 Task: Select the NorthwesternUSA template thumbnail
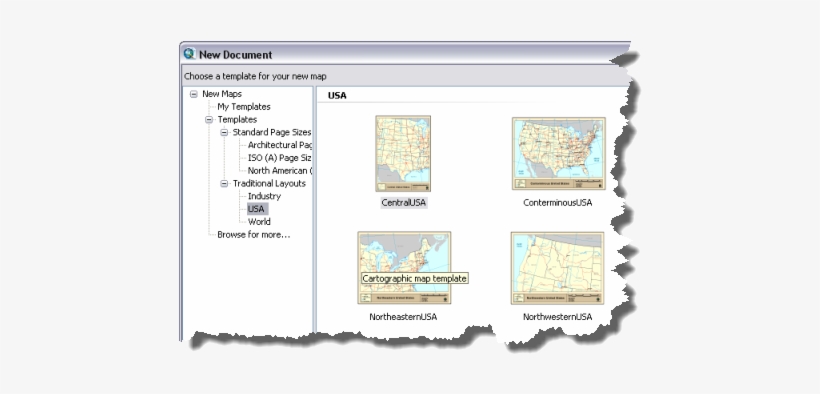pyautogui.click(x=557, y=268)
